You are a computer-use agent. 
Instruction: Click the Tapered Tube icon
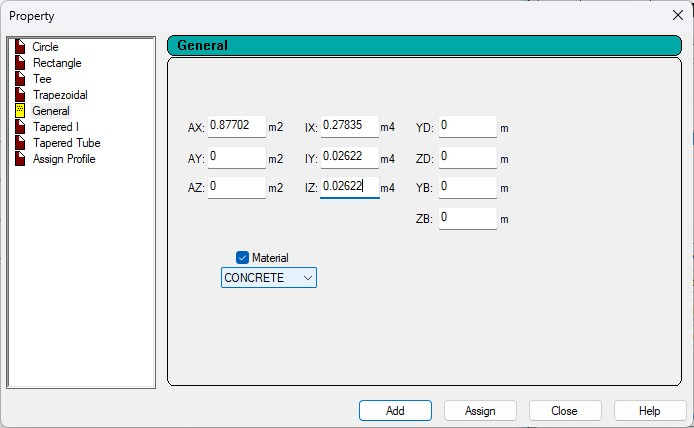click(20, 143)
